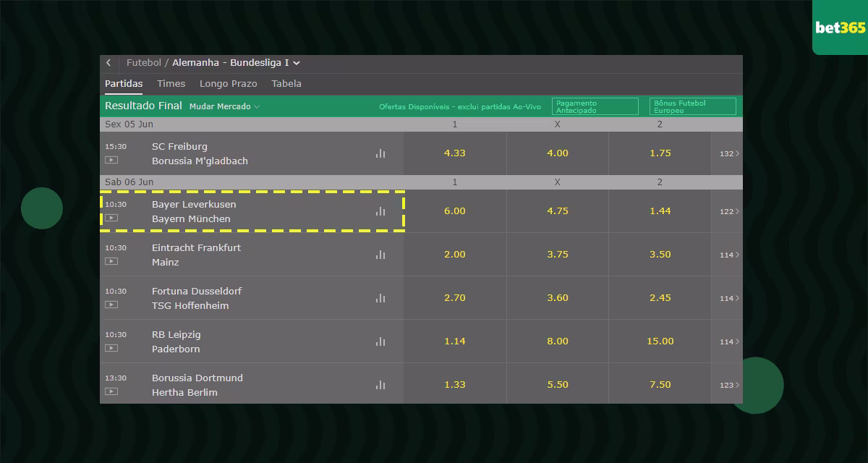868x463 pixels.
Task: Bet on draw at 3.60 for Dusseldorf match
Action: 558,298
